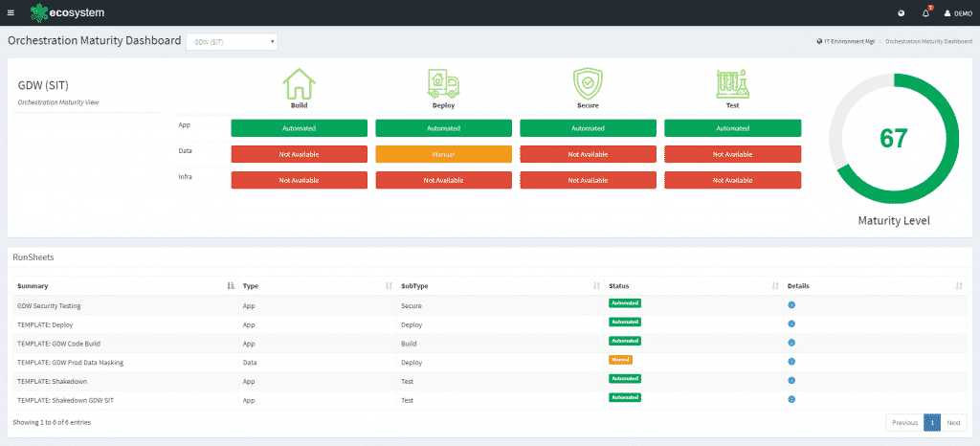Click the Test tubes icon
This screenshot has width=980, height=446.
[x=732, y=84]
